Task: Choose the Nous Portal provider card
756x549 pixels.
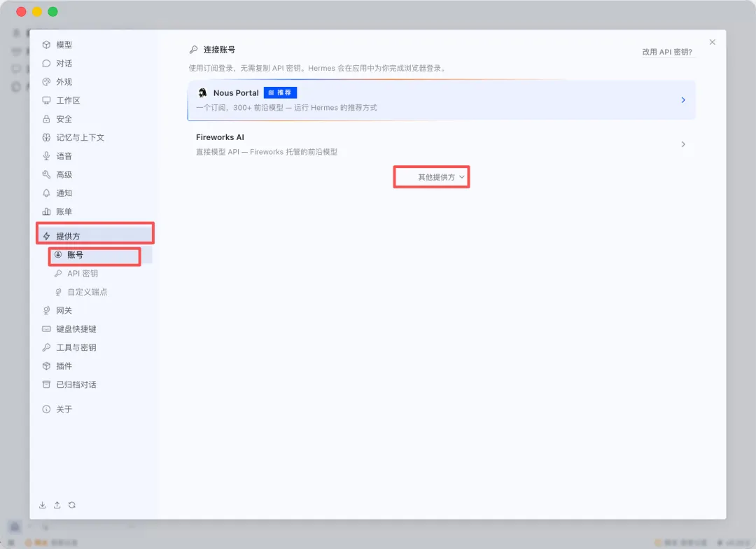Action: 441,100
